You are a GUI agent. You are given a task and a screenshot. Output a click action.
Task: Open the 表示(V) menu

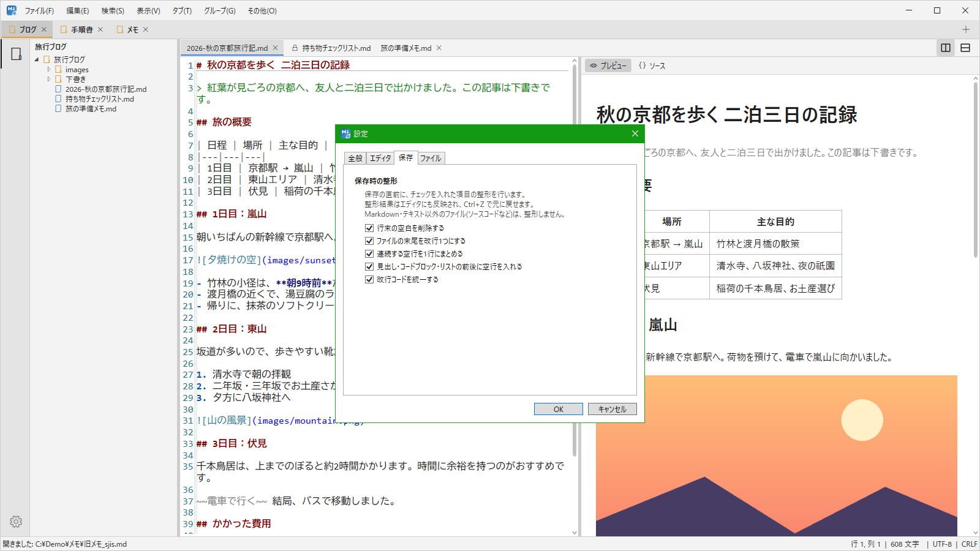148,10
